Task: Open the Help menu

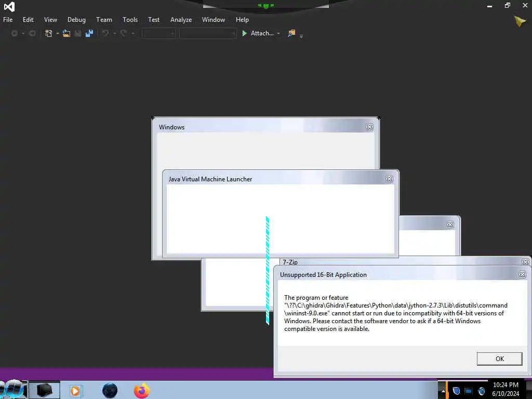Action: coord(242,20)
